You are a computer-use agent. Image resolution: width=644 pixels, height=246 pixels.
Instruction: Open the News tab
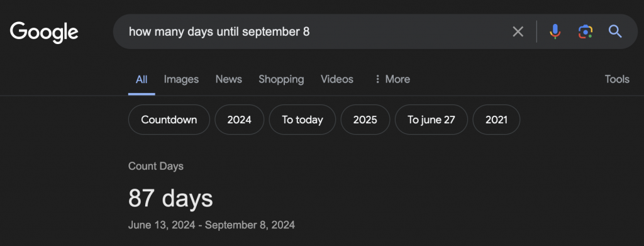pyautogui.click(x=229, y=79)
